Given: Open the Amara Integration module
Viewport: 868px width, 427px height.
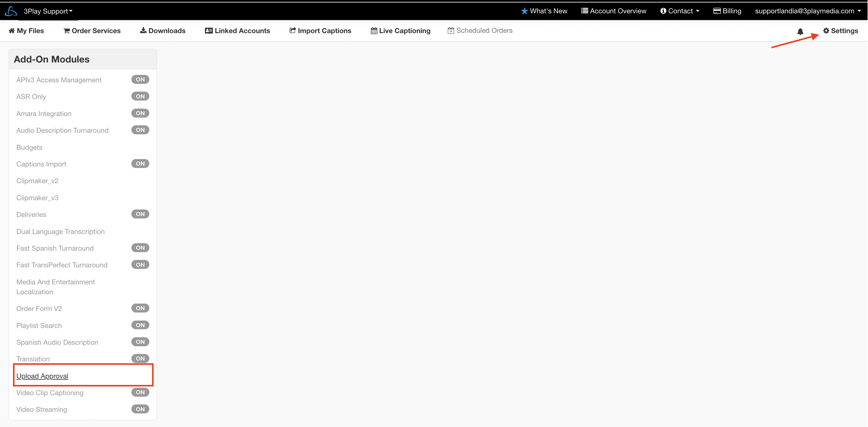Looking at the screenshot, I should pos(44,114).
